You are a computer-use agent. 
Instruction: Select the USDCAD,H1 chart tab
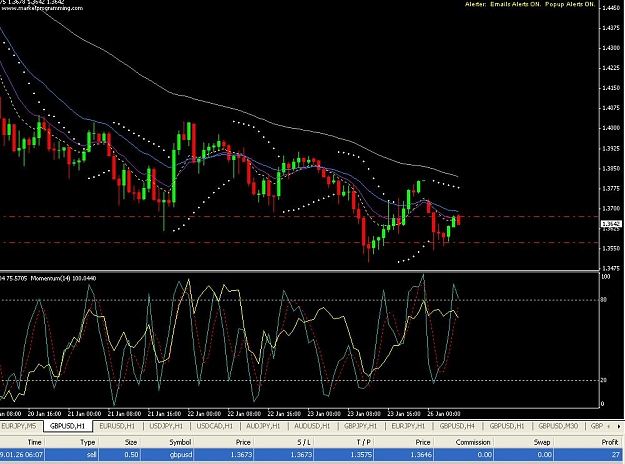pos(214,426)
